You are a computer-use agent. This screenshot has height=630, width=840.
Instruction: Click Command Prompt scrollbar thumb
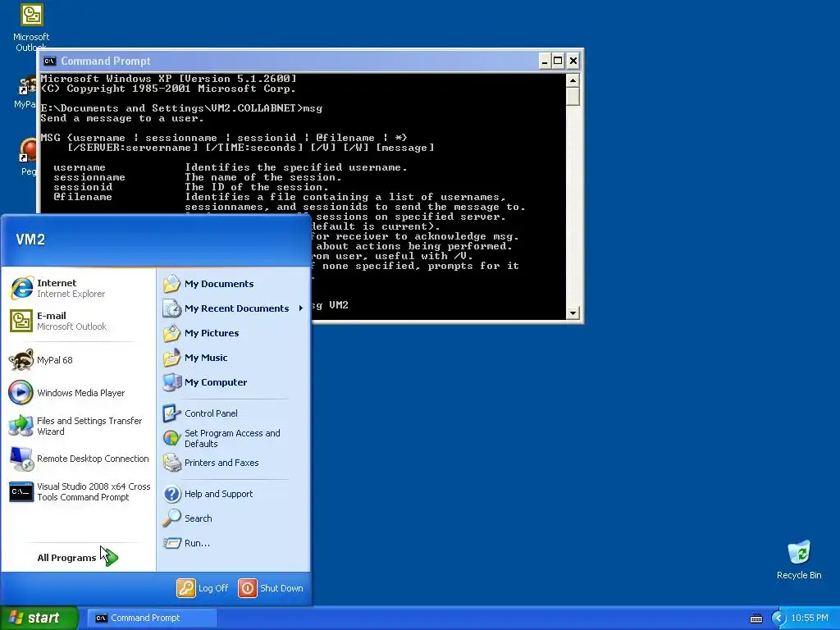point(573,97)
